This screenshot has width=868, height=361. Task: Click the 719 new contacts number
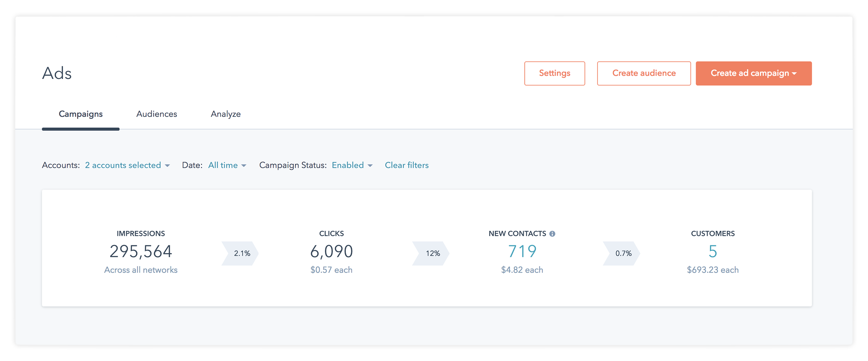[522, 252]
